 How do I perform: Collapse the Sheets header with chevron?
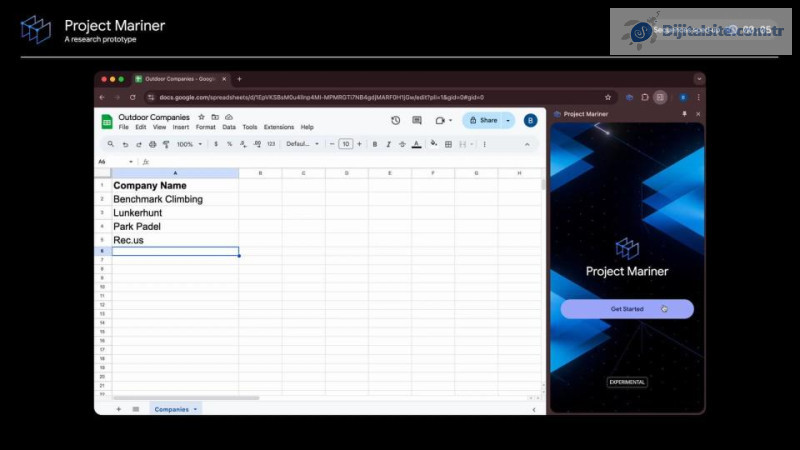click(x=527, y=144)
